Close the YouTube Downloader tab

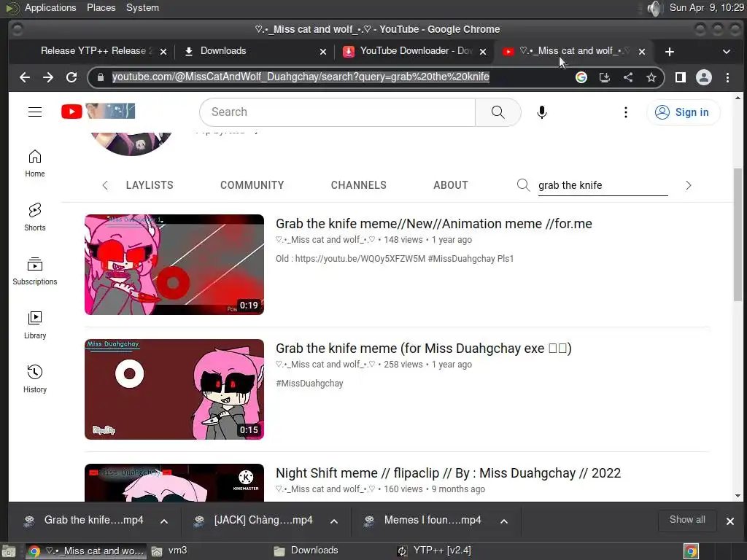click(x=483, y=52)
